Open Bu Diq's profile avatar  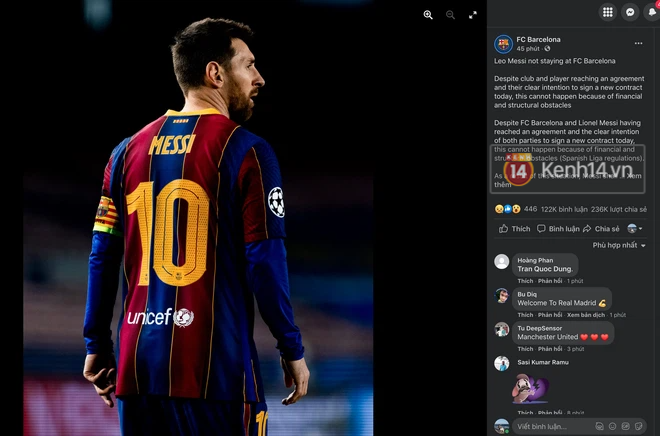coord(501,296)
